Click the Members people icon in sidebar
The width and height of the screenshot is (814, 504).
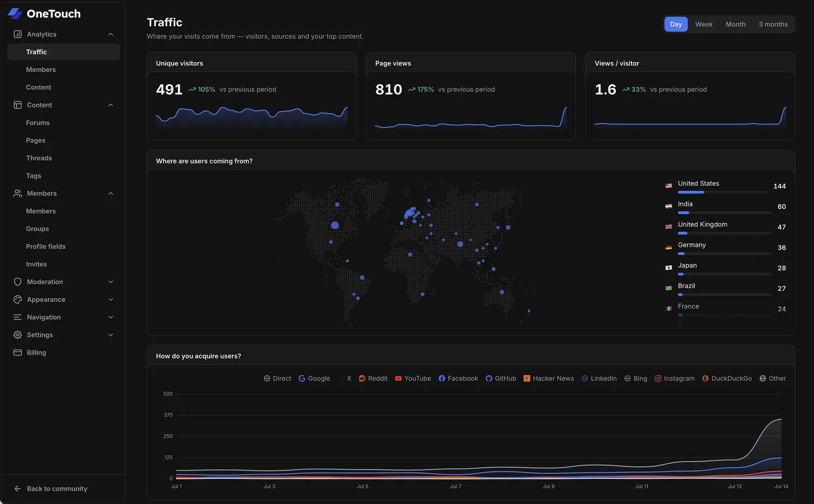click(18, 193)
